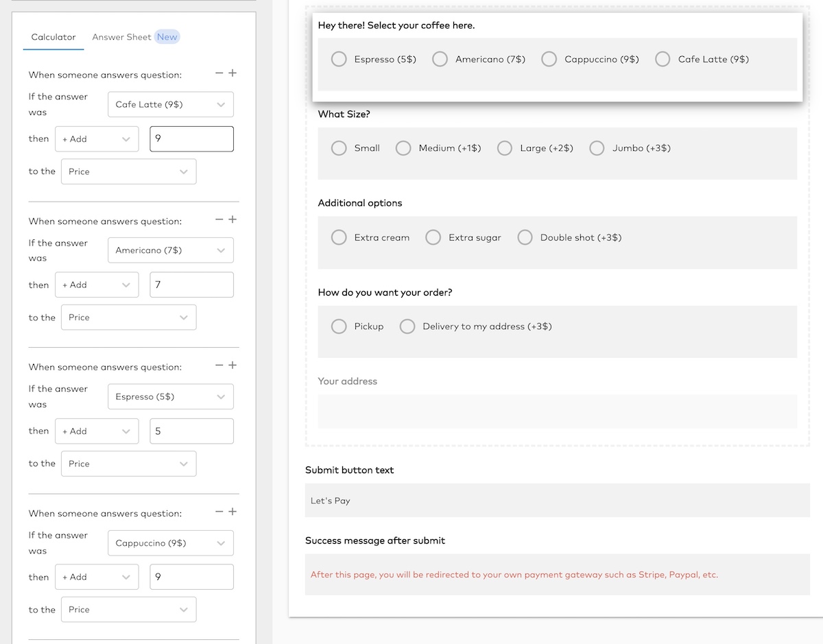Click the 'Submit button text' label
The height and width of the screenshot is (644, 823).
350,470
